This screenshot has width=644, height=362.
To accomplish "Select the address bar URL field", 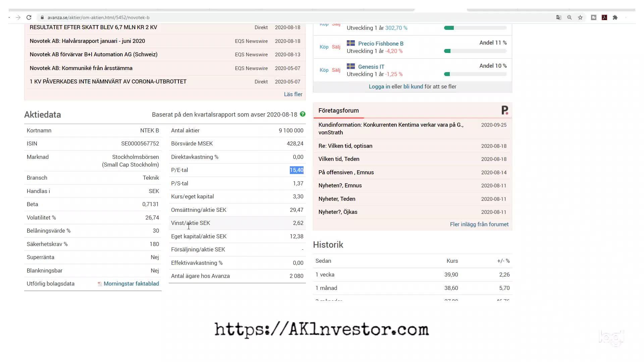I will pos(295,17).
